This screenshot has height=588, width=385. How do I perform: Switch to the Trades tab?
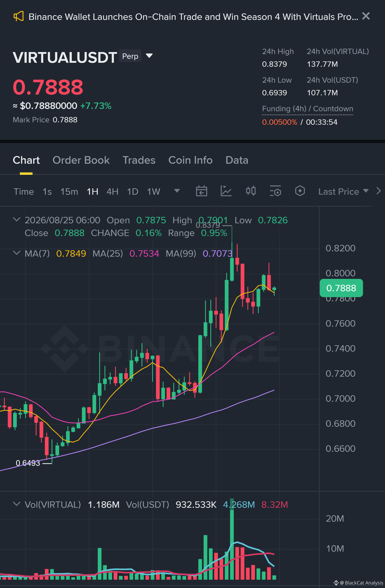pyautogui.click(x=139, y=160)
